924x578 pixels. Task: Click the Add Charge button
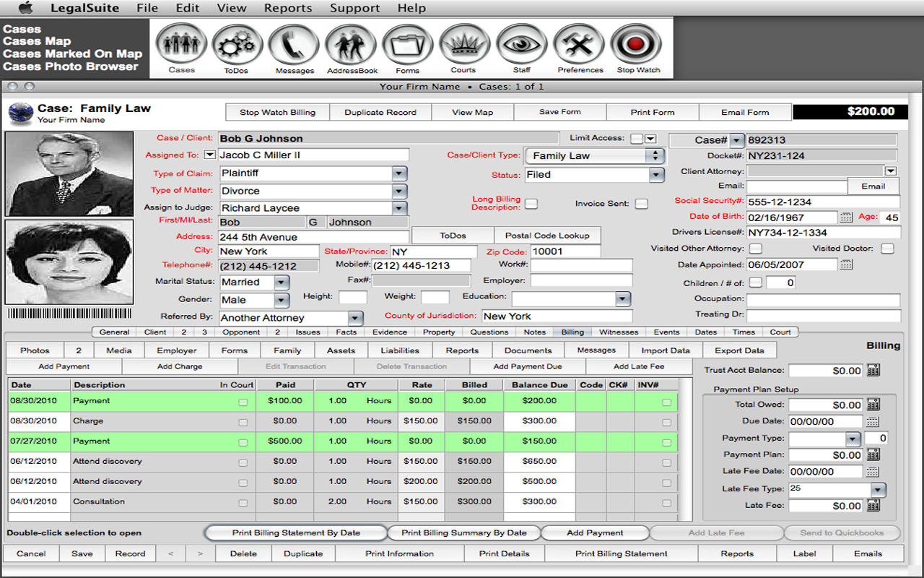pyautogui.click(x=180, y=366)
